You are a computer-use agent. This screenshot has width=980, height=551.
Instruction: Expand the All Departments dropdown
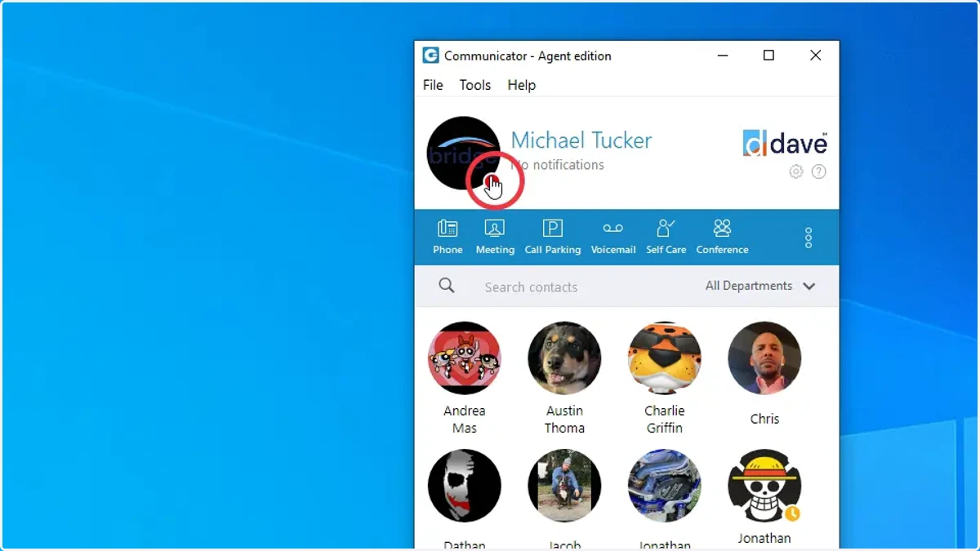point(760,286)
